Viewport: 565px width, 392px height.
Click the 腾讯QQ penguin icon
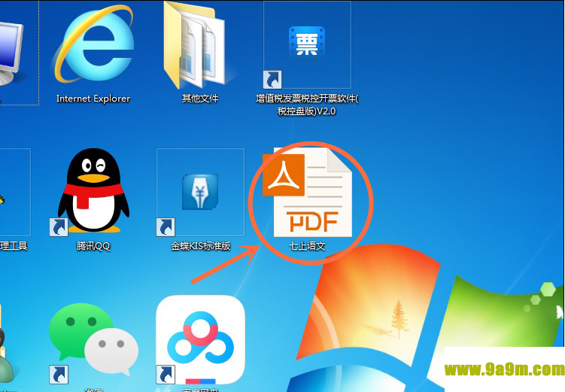coord(94,191)
